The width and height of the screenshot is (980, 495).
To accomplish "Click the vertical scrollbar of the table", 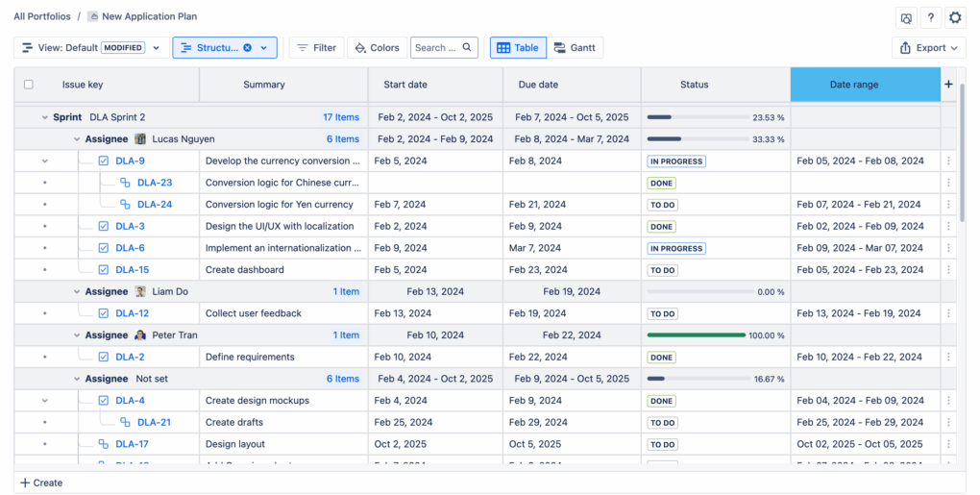I will coord(963,153).
